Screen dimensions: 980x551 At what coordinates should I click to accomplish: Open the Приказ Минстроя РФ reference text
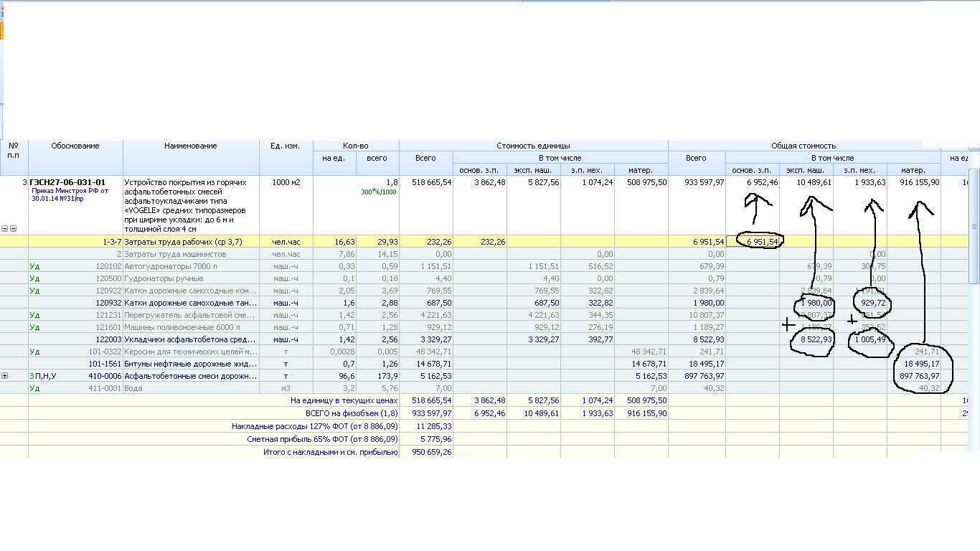pyautogui.click(x=69, y=194)
